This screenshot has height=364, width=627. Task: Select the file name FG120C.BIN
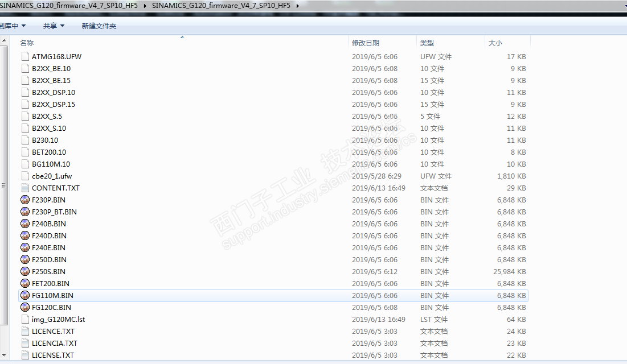tap(51, 307)
